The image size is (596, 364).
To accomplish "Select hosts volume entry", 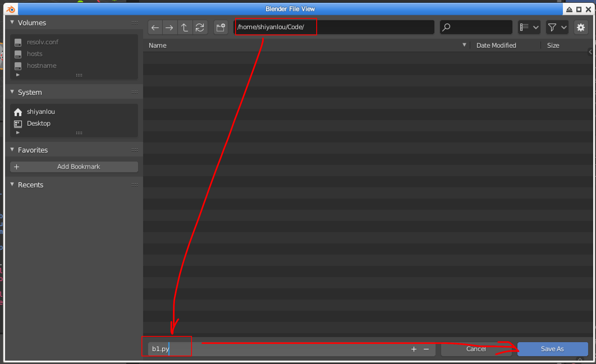I will coord(74,54).
